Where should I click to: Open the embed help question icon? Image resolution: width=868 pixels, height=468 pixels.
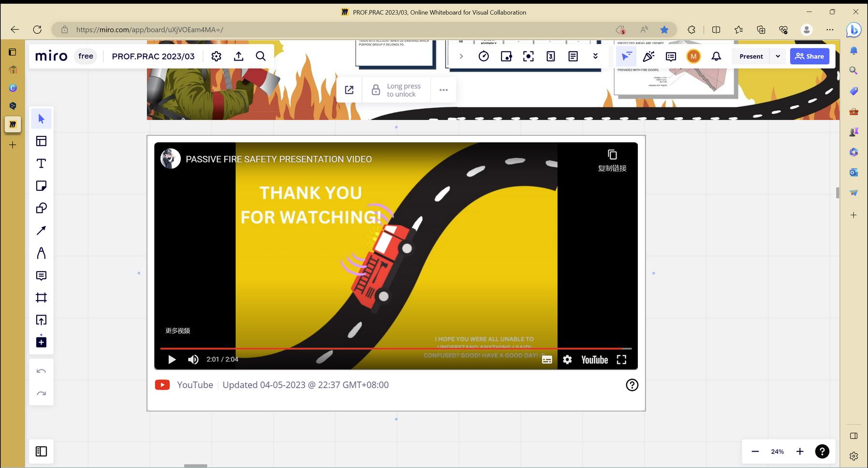[x=632, y=385]
